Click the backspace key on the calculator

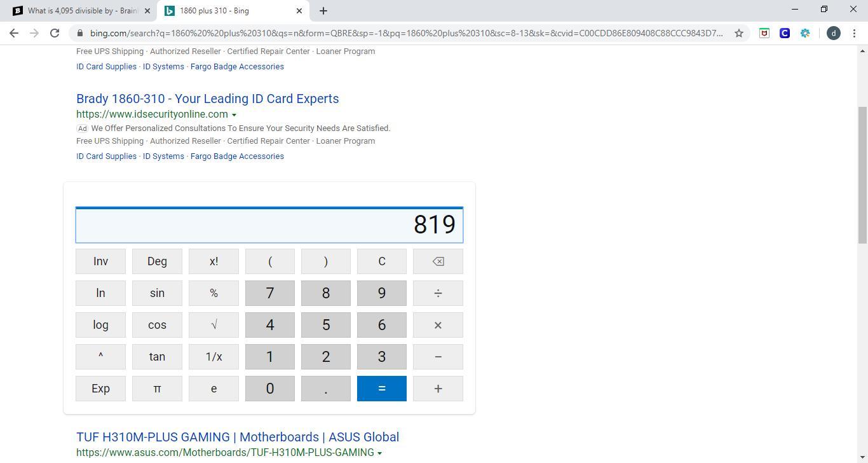tap(438, 261)
